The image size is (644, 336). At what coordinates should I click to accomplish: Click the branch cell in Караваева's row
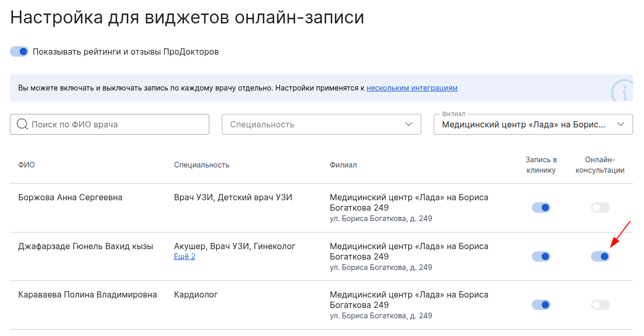click(409, 305)
